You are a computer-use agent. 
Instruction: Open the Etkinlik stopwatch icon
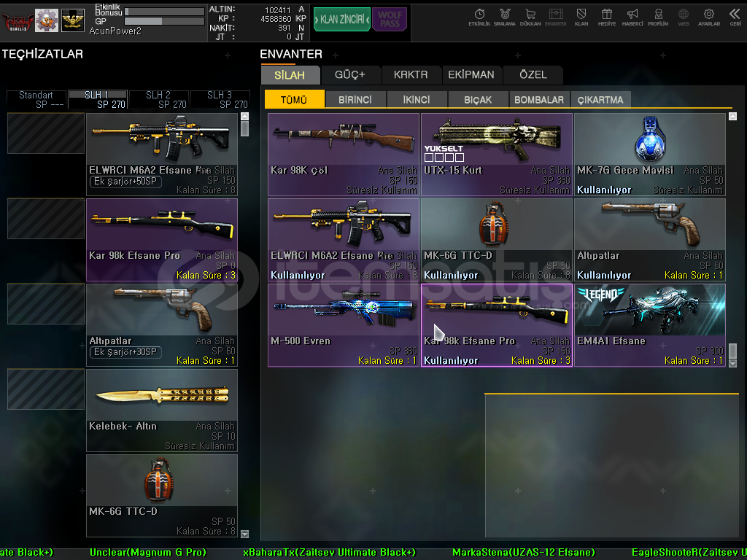[x=479, y=17]
